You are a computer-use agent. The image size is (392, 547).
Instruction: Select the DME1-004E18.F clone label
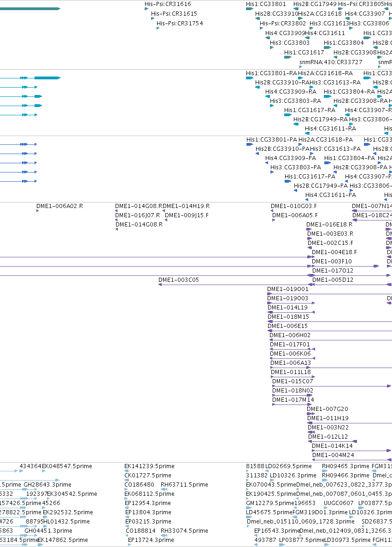pyautogui.click(x=334, y=252)
